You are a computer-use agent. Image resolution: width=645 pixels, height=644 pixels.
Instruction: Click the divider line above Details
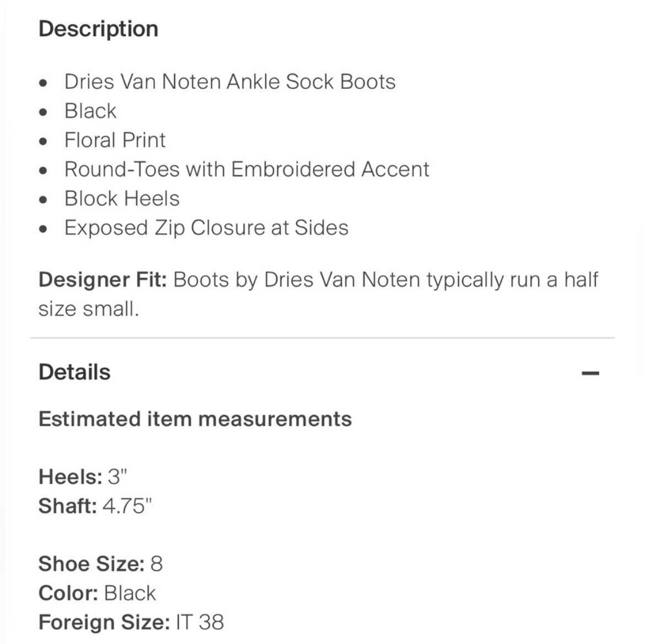pos(322,338)
